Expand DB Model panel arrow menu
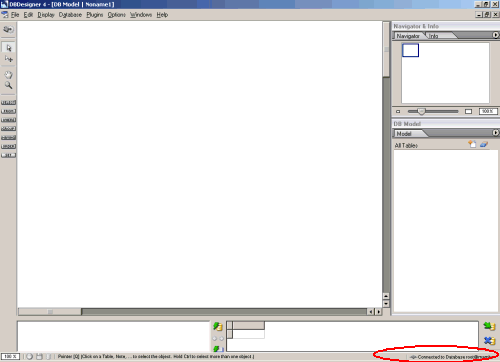Screen dimensions: 500x362 (x=496, y=133)
